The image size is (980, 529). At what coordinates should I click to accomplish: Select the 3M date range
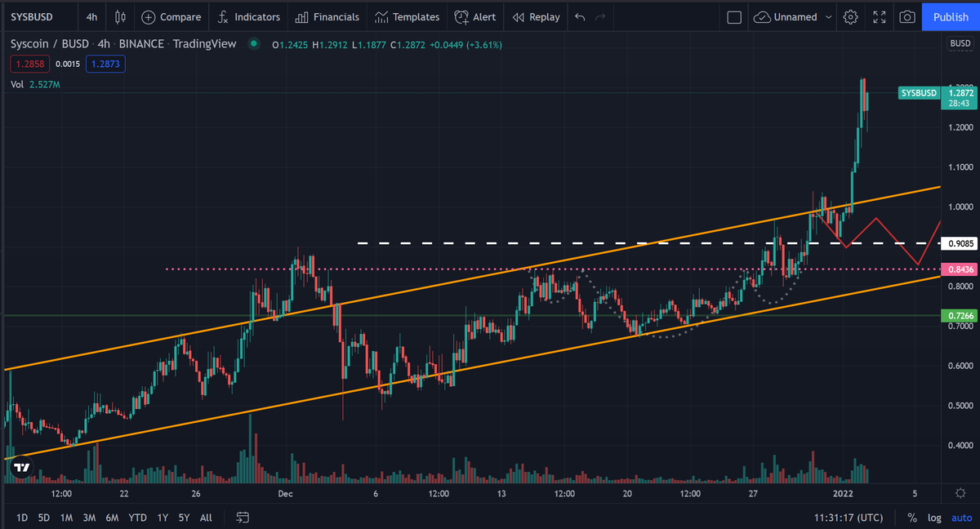click(x=90, y=518)
